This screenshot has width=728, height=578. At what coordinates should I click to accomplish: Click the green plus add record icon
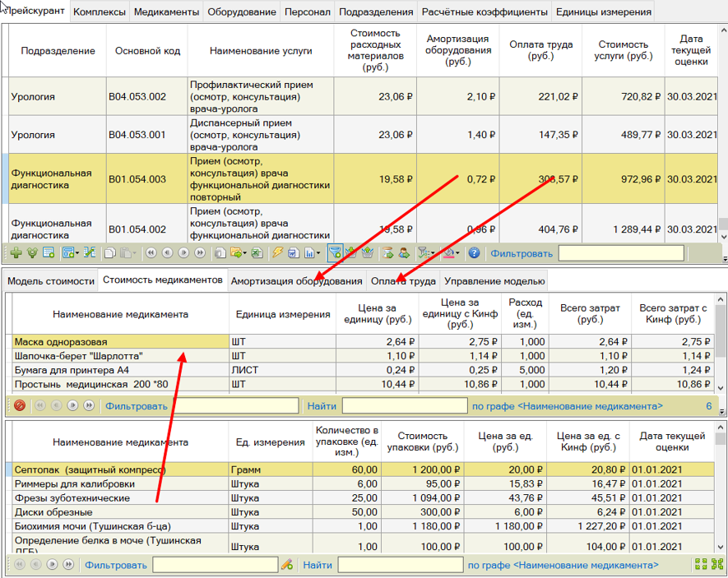pos(16,252)
